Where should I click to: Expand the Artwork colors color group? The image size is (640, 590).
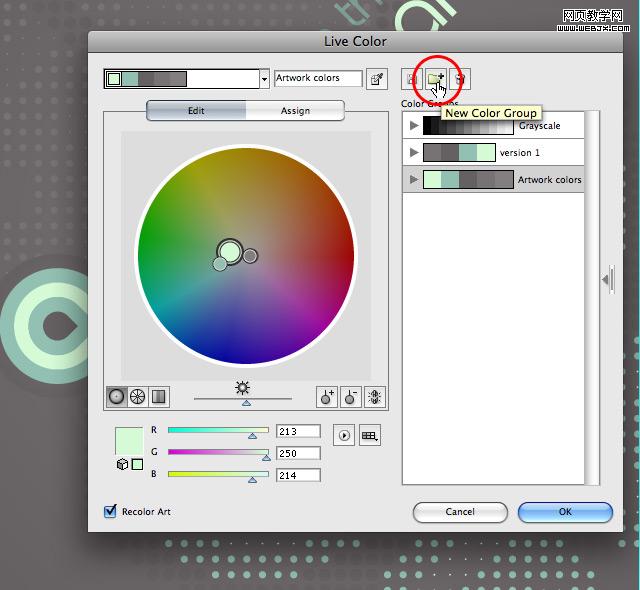pyautogui.click(x=414, y=179)
